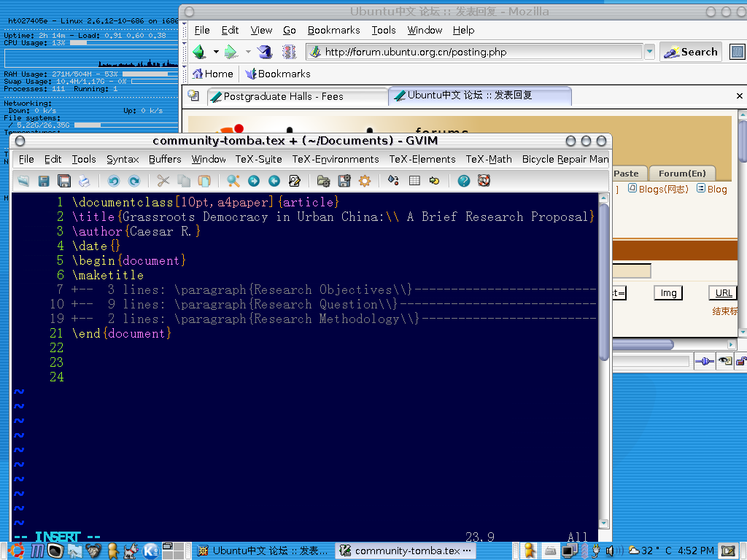Click the Mozilla horizontal scrollbar thumb

643,344
